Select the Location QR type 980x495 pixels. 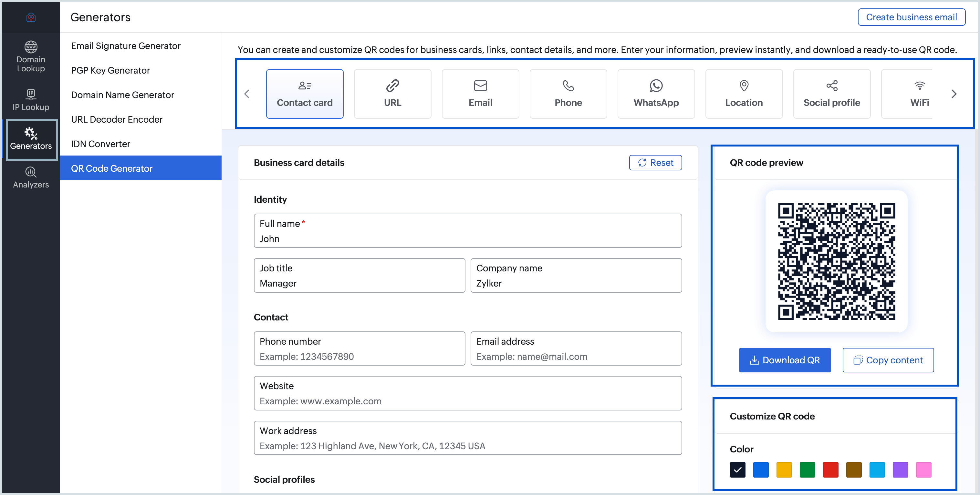point(744,94)
